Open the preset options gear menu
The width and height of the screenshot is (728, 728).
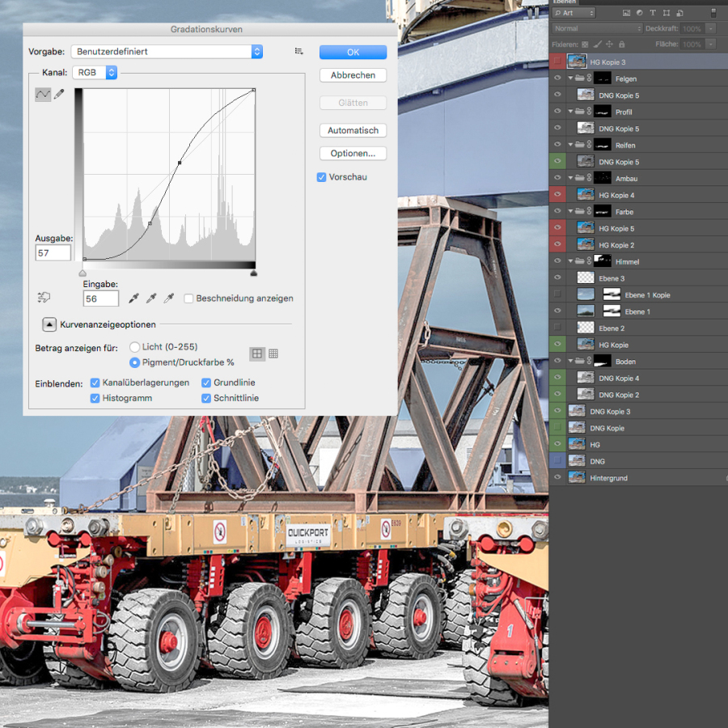tap(299, 51)
